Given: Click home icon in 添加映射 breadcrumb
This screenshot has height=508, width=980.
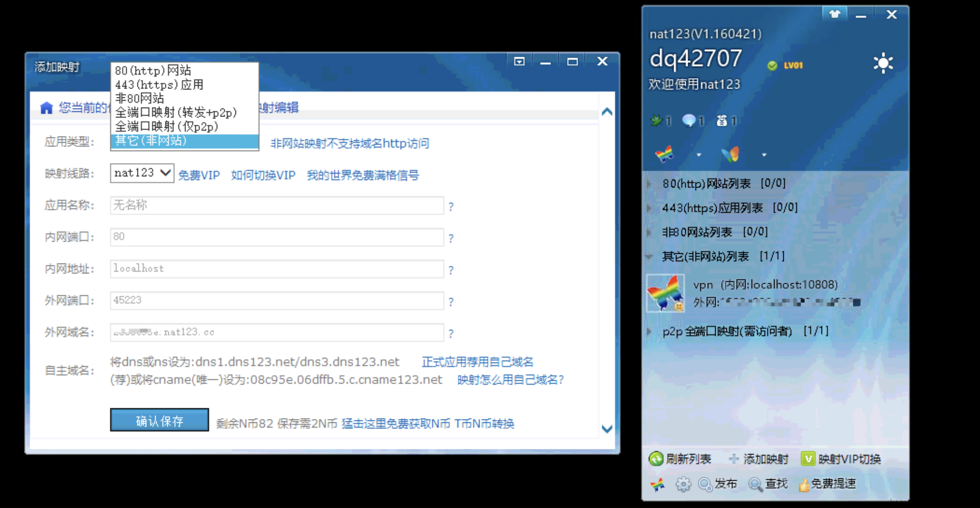Looking at the screenshot, I should tap(47, 107).
